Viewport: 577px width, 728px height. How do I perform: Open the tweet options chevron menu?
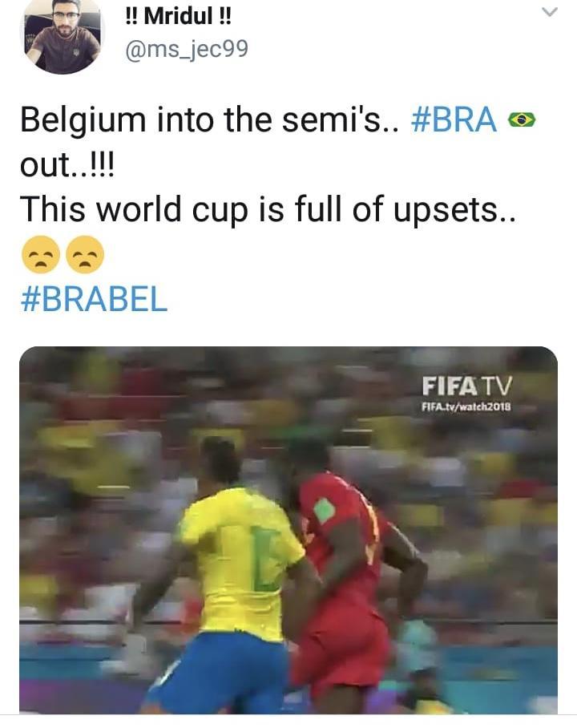550,12
